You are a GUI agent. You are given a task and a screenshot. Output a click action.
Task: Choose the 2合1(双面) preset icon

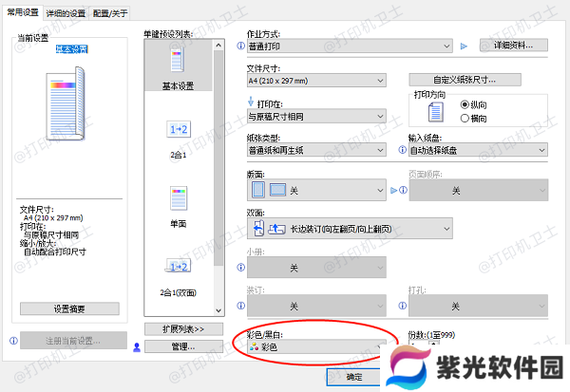(179, 267)
